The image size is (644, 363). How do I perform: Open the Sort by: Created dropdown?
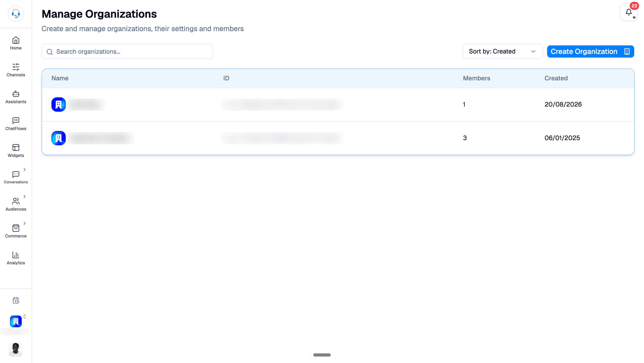(x=502, y=51)
